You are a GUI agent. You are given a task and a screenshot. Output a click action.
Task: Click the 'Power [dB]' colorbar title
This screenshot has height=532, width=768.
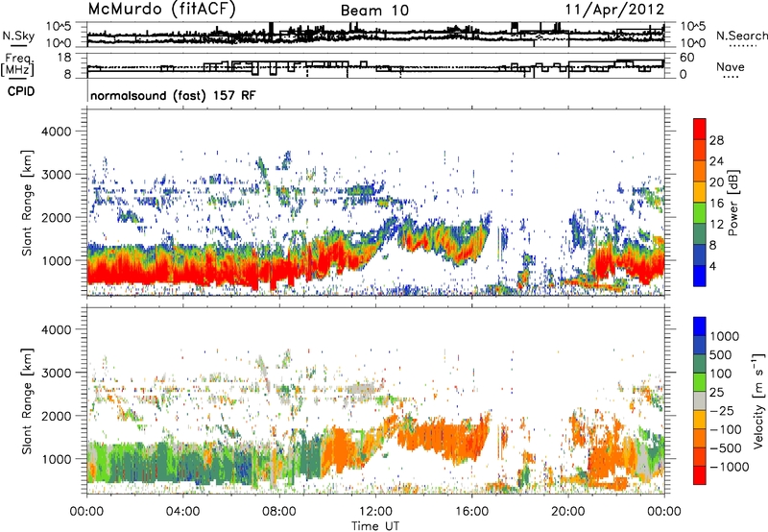point(732,203)
